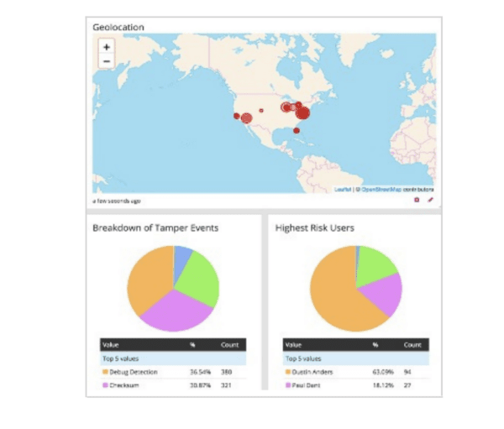
Task: Sort Tamper Events table by Value header
Action: [111, 345]
